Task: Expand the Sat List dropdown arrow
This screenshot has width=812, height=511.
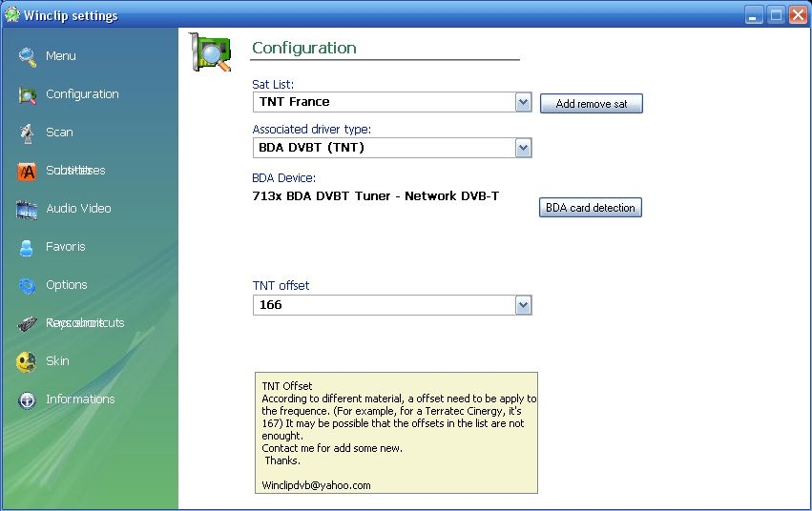Action: (523, 102)
